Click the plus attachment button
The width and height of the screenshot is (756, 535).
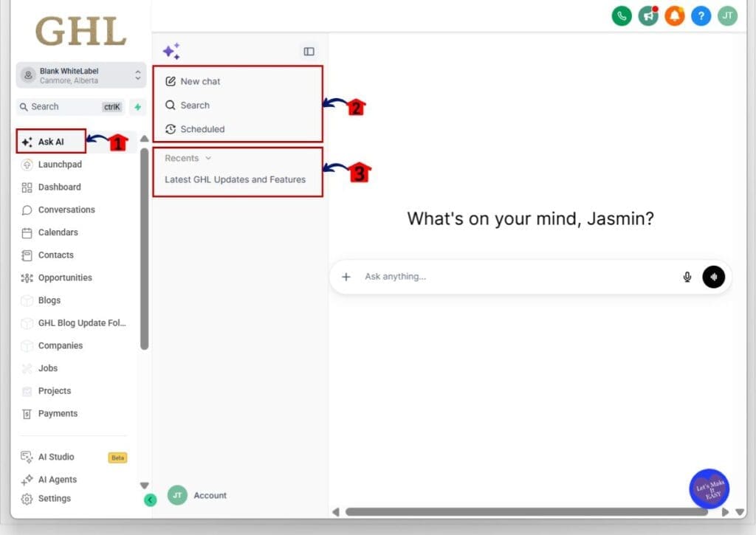(x=346, y=277)
